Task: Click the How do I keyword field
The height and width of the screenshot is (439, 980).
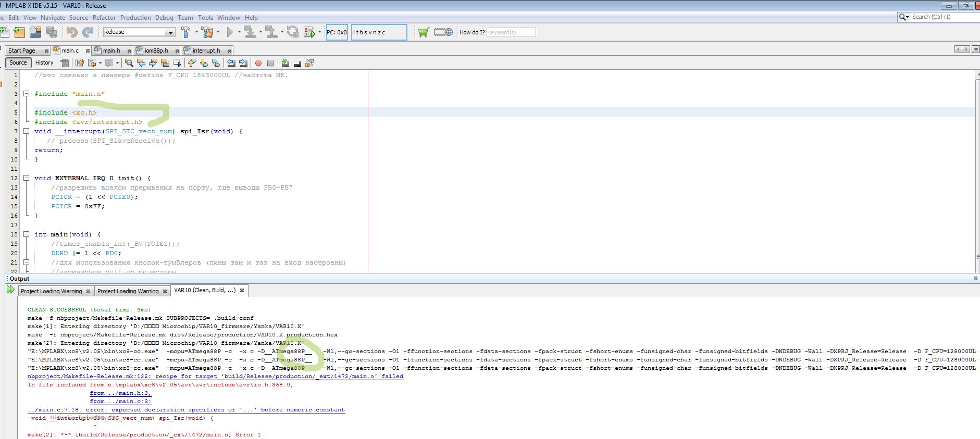Action: [x=511, y=32]
